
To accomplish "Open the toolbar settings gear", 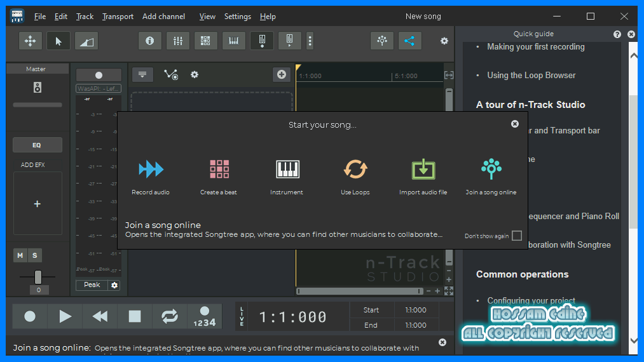I will click(x=444, y=41).
